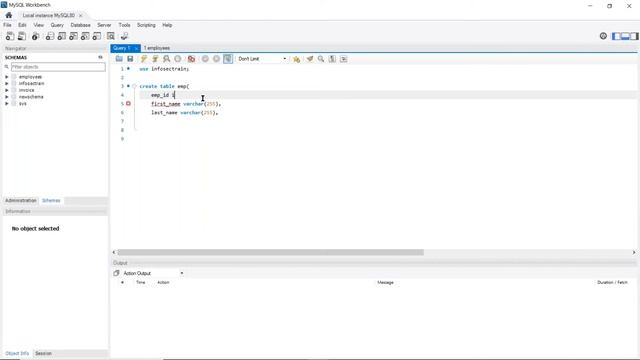The image size is (640, 360).
Task: Close the Local instance MySQL80 tab
Action: (x=80, y=16)
